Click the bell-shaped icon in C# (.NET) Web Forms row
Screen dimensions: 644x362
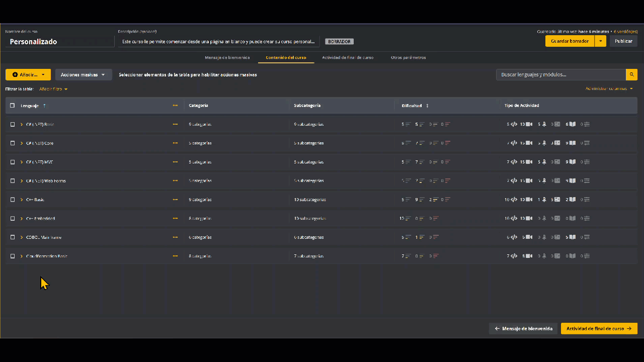544,180
